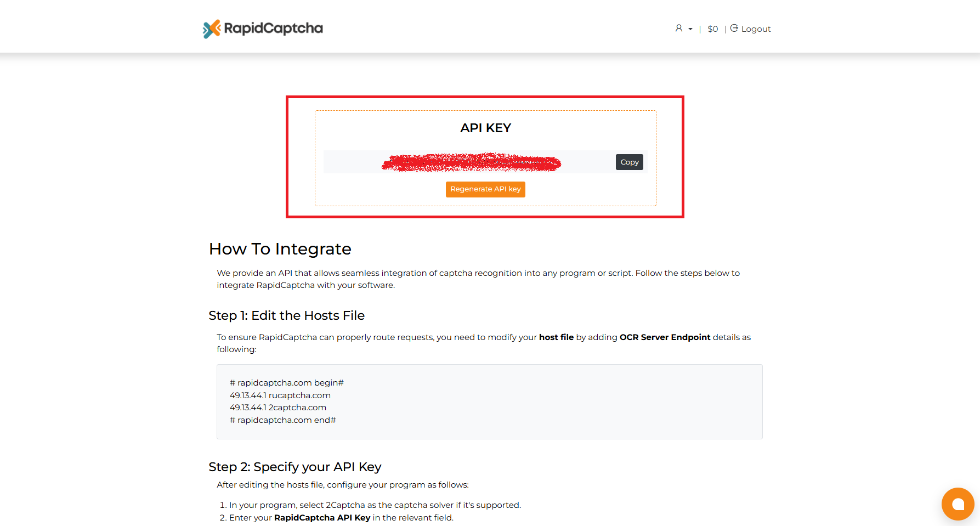Viewport: 980px width, 526px height.
Task: Click the redacted API key field
Action: [471, 163]
